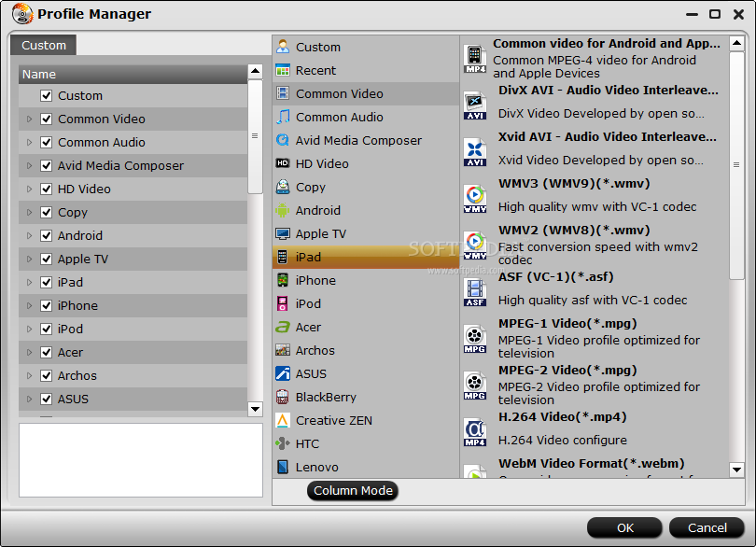The image size is (756, 547).
Task: Click the Archos category icon
Action: (x=283, y=350)
